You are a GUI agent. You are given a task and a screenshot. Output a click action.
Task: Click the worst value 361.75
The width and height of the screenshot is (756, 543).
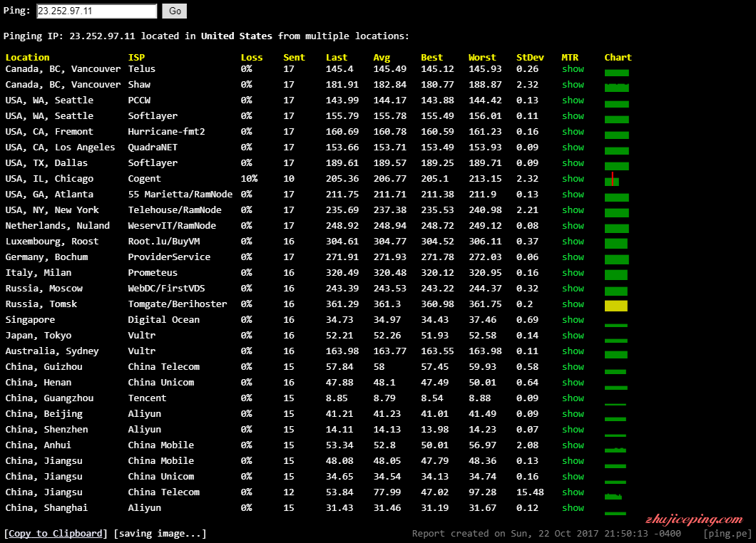(485, 304)
